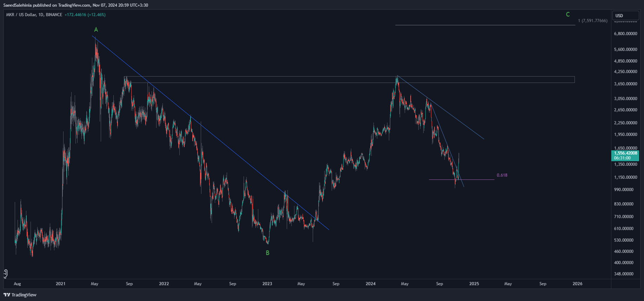
Task: Click the 2025 label on time axis
Action: [474, 284]
